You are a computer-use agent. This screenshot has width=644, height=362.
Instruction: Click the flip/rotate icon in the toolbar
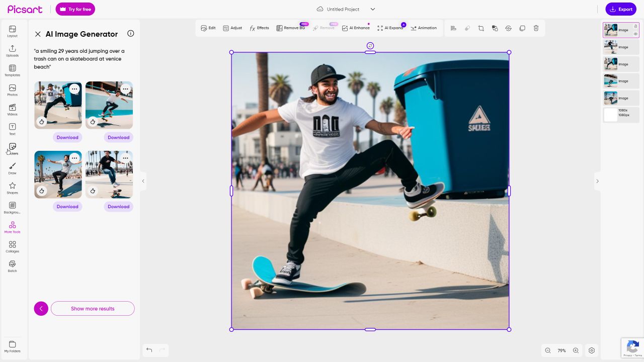click(x=508, y=28)
